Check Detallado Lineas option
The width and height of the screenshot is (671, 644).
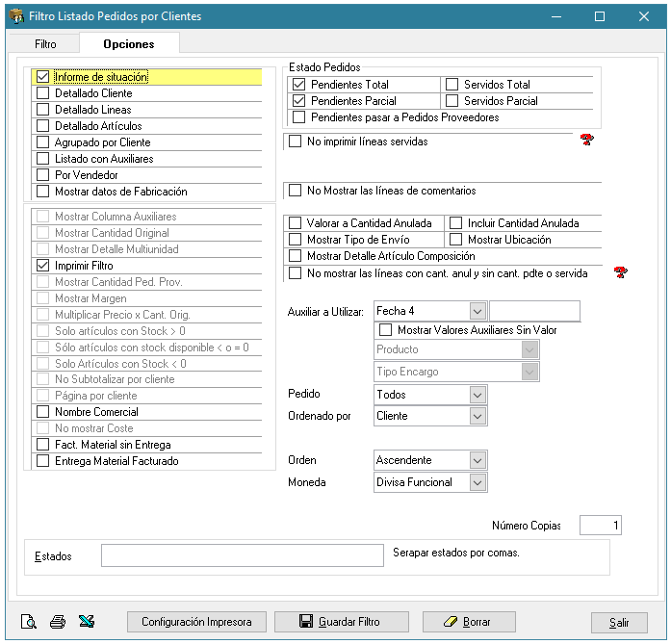pos(42,110)
